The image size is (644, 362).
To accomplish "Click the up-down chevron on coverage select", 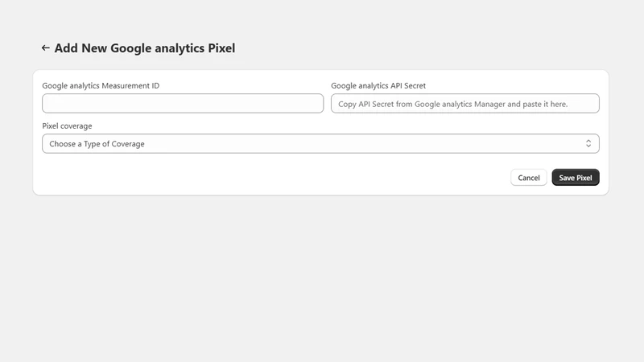I will click(588, 143).
